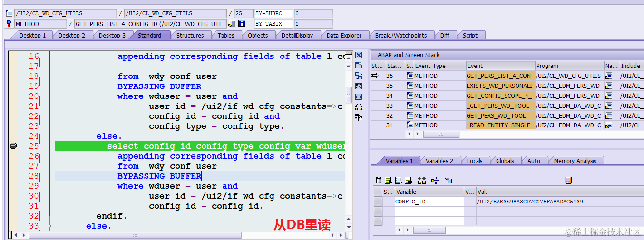Switch to the Desktop 3 tab
This screenshot has height=240, width=644.
[112, 35]
